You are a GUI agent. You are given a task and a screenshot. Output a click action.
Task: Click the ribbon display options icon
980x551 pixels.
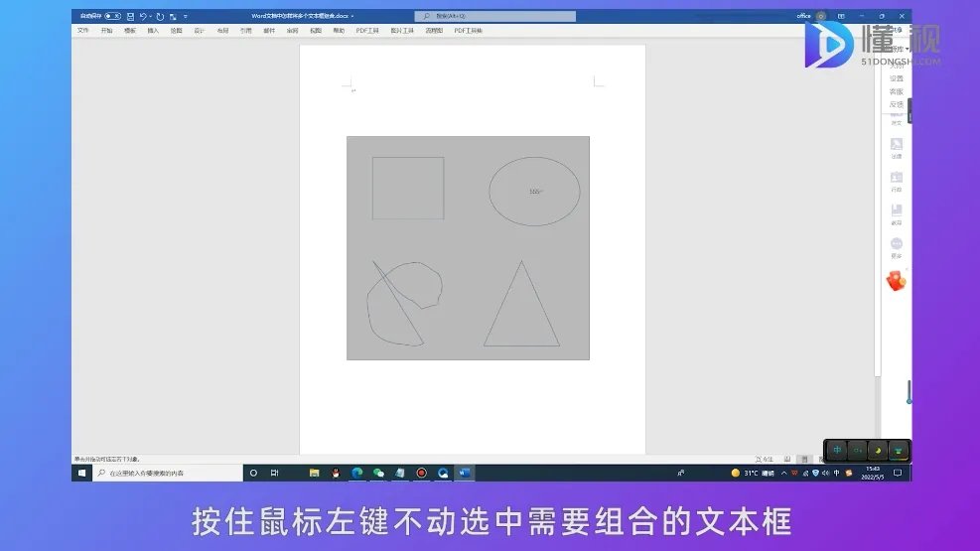pyautogui.click(x=841, y=16)
